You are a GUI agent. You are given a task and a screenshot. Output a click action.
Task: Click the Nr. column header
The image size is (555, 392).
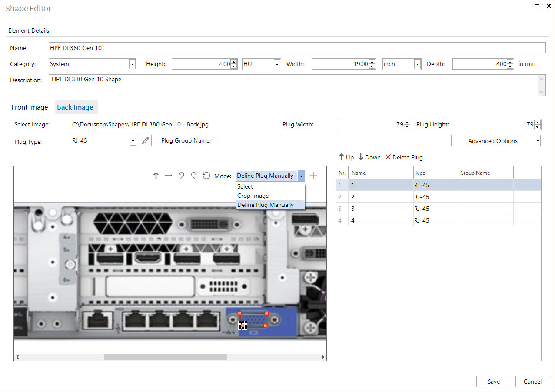coord(342,173)
